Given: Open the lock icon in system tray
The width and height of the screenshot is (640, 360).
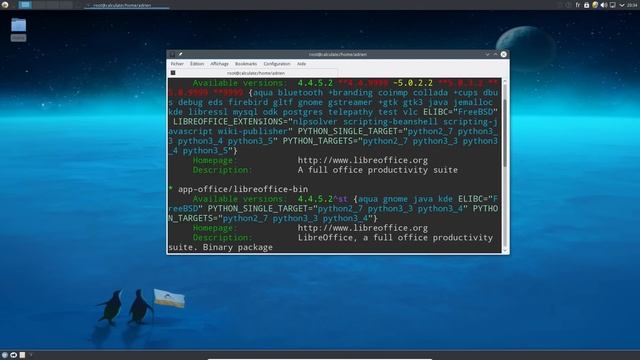Looking at the screenshot, I should tap(587, 5).
